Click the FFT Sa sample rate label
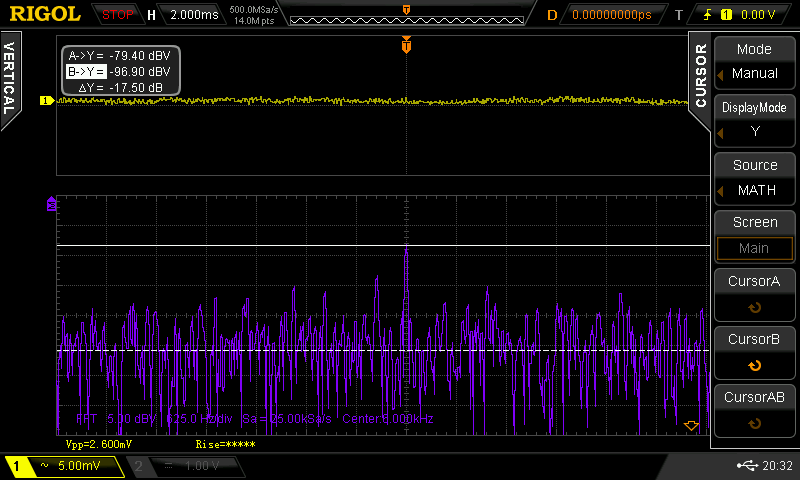The image size is (800, 480). 287,419
